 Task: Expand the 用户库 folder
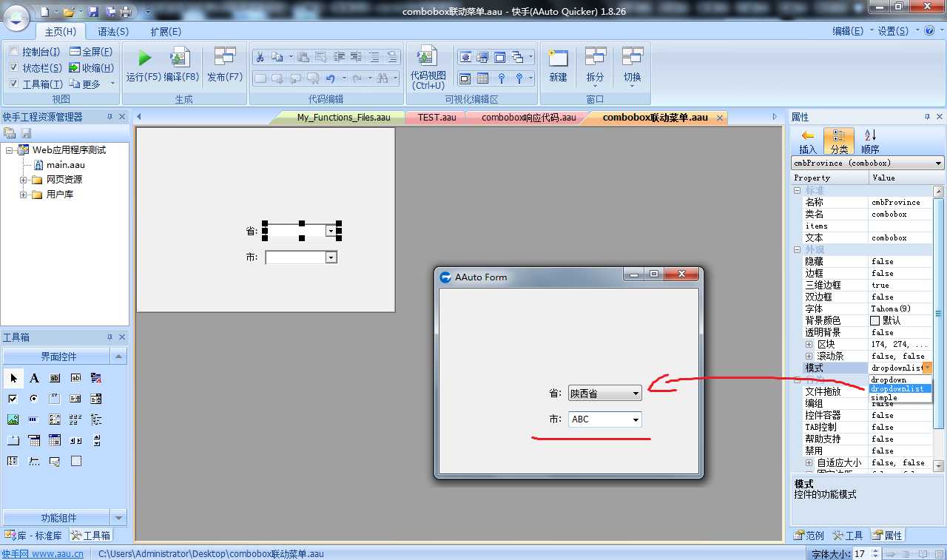pyautogui.click(x=24, y=195)
